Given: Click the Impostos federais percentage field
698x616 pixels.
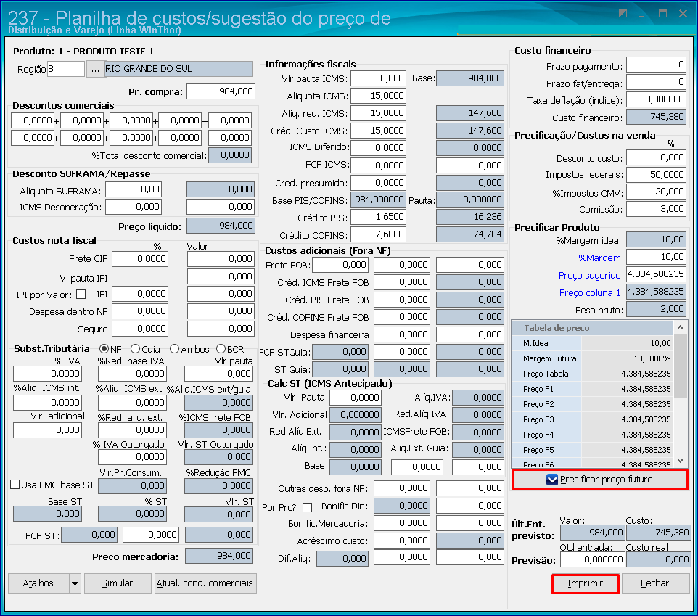Looking at the screenshot, I should pos(656,175).
